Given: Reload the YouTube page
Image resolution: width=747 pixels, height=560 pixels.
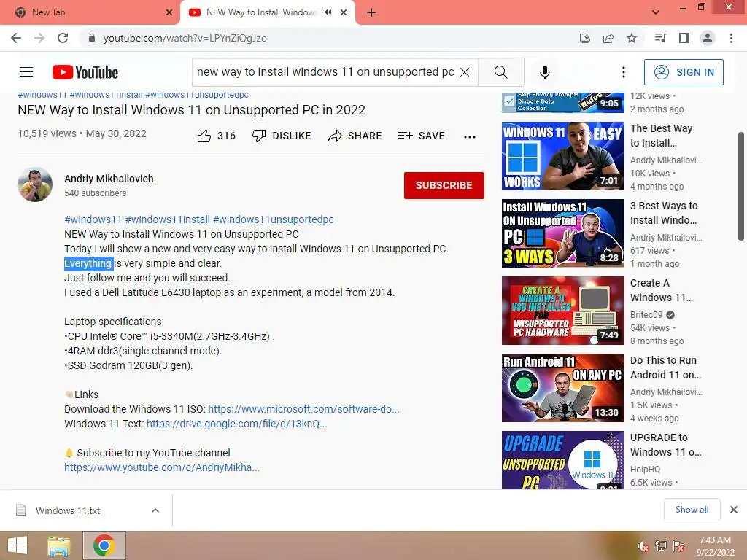Looking at the screenshot, I should [63, 38].
